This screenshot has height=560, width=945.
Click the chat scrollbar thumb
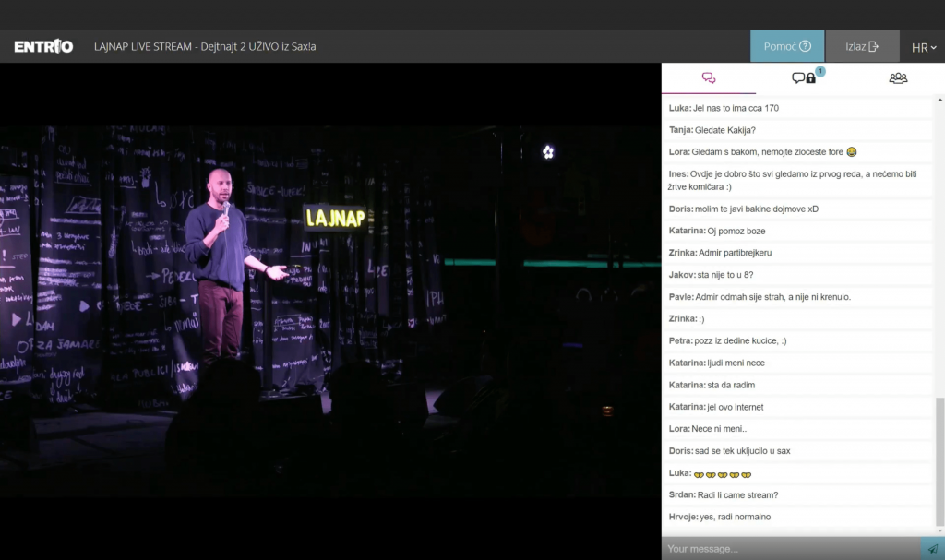940,461
